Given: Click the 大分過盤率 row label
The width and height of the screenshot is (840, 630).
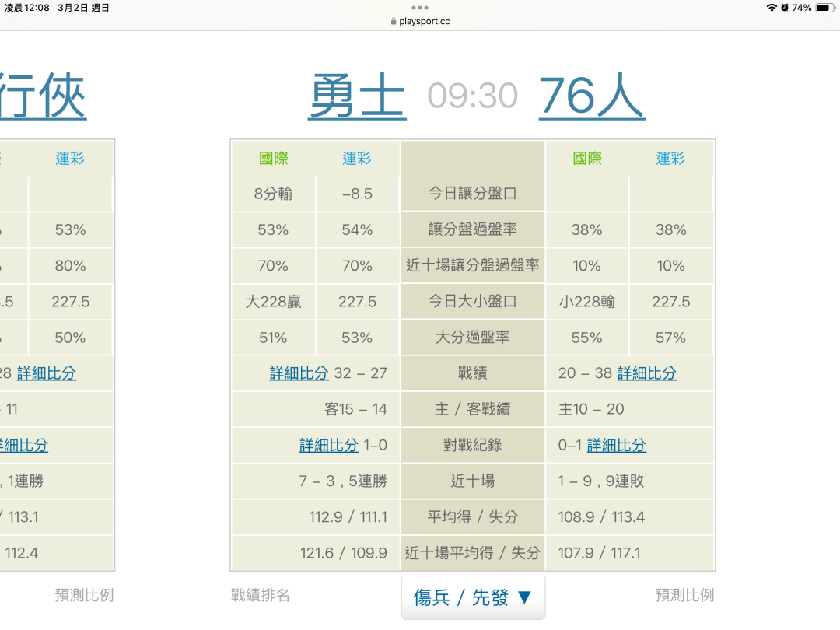Looking at the screenshot, I should (x=473, y=337).
